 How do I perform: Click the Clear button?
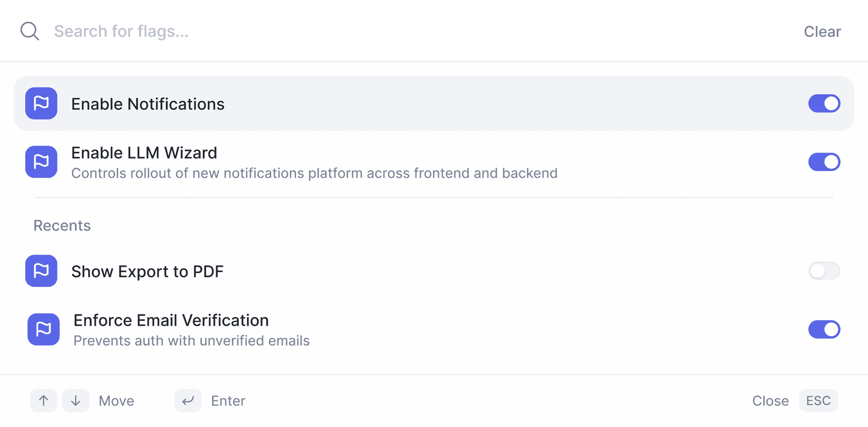coord(822,32)
